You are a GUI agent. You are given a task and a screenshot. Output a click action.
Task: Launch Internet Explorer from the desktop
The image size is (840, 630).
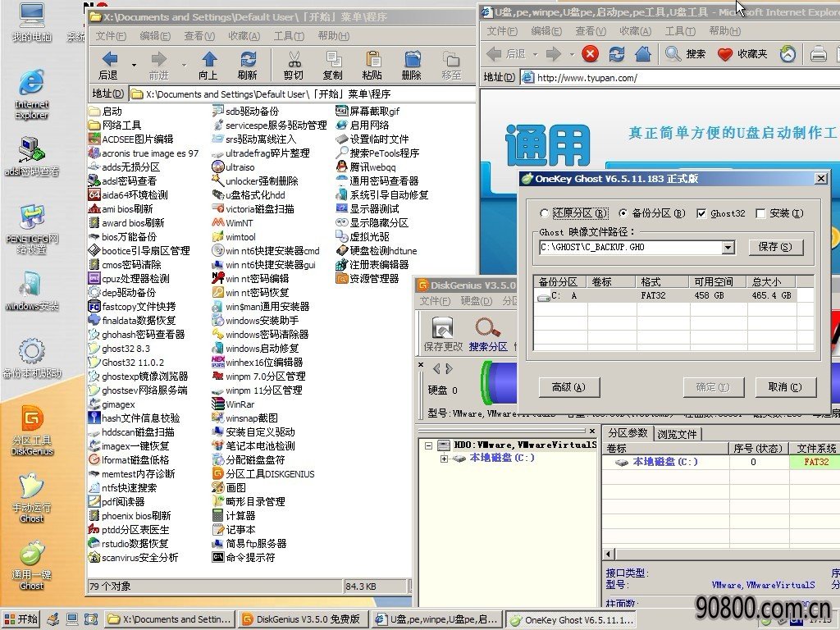pos(32,94)
